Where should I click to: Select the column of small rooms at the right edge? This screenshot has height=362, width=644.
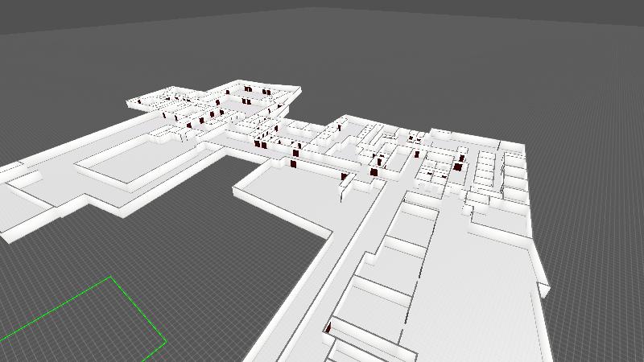514,173
